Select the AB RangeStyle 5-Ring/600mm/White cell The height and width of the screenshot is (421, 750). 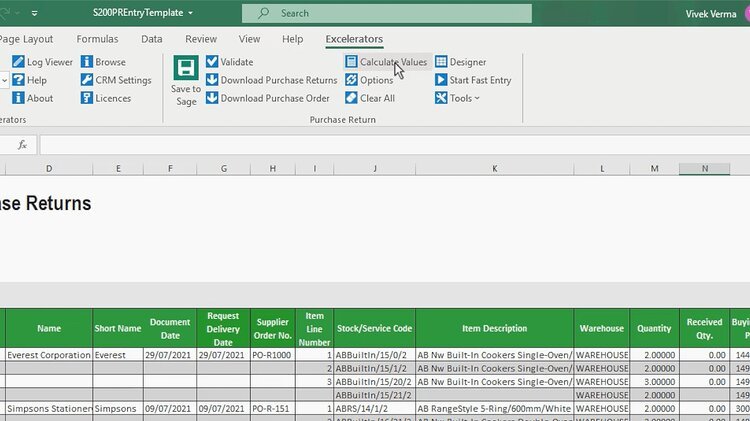coord(495,409)
